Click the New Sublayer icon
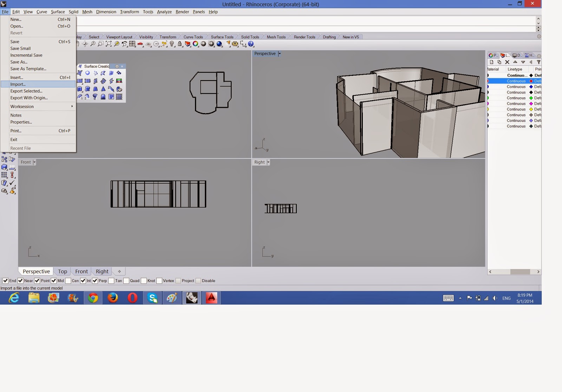Viewport: 562px width, 392px height. point(499,62)
